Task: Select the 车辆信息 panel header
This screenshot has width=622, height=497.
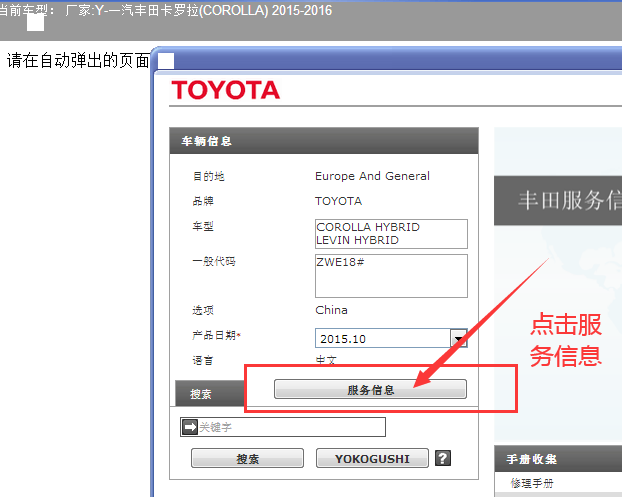Action: [324, 141]
